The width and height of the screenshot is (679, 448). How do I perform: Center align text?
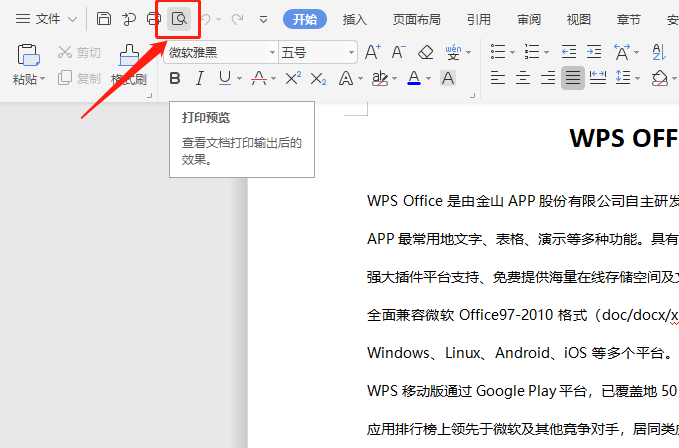tap(523, 78)
